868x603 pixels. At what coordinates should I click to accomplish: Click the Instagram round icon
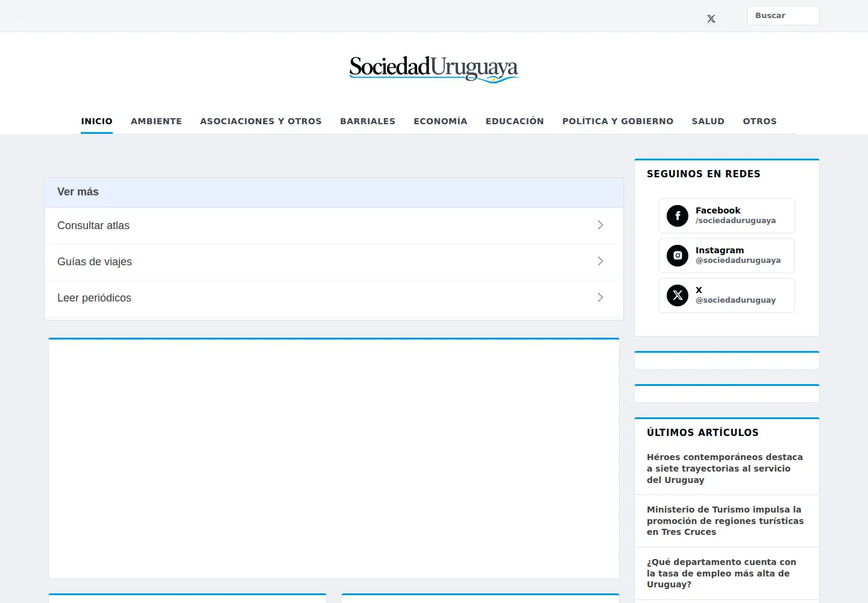pos(678,256)
